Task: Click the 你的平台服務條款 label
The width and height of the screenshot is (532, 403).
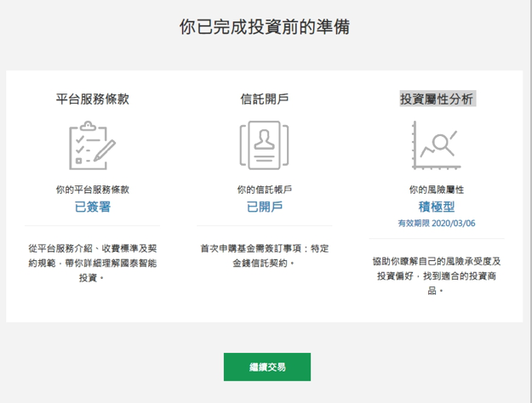Action: point(93,190)
